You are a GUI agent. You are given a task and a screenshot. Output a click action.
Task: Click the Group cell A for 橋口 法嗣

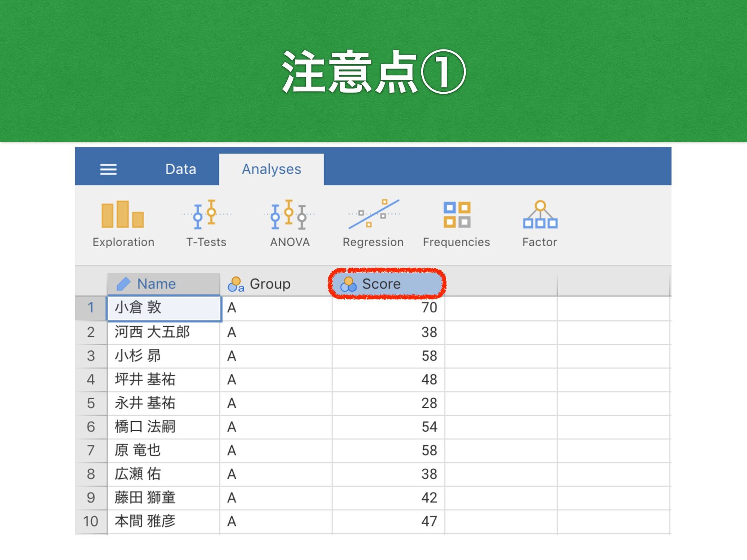pyautogui.click(x=276, y=427)
